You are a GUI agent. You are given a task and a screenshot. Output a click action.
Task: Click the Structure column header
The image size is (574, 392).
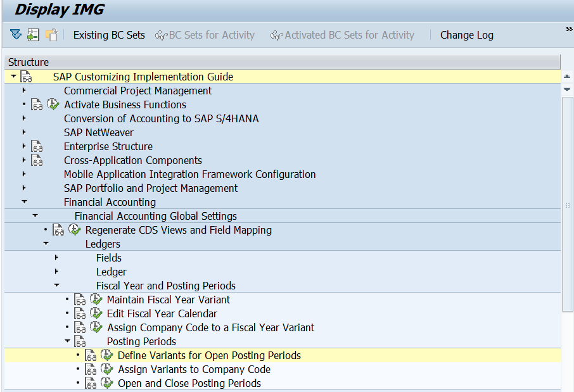click(x=282, y=62)
